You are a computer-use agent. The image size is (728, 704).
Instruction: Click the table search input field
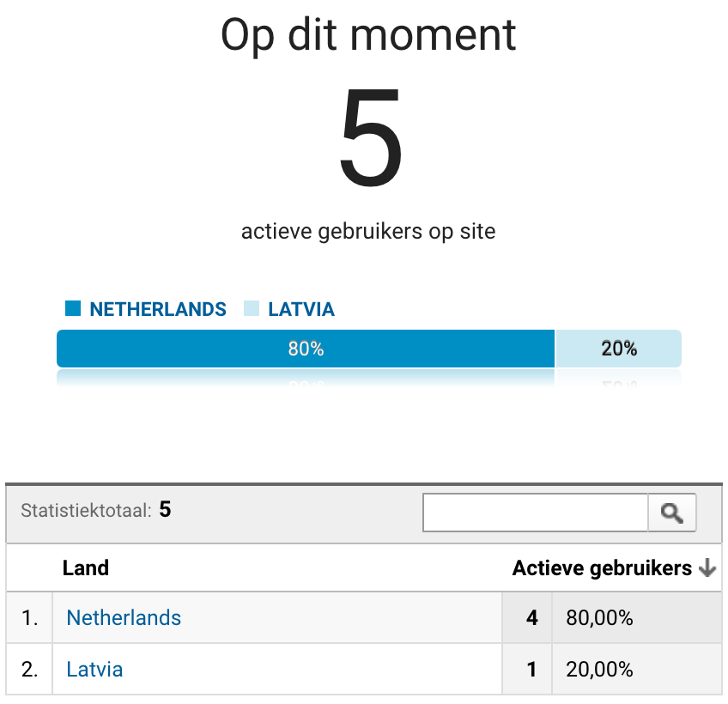point(536,513)
